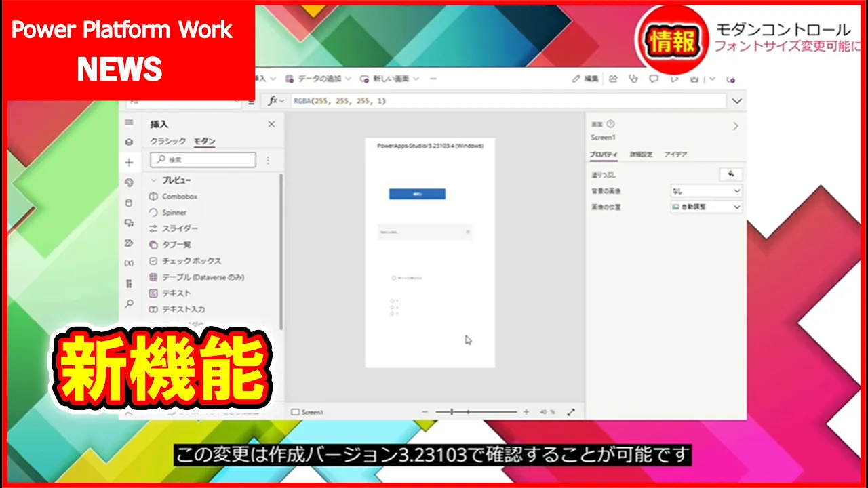Open the App checker stethoscope icon
Image resolution: width=868 pixels, height=488 pixels.
click(633, 79)
